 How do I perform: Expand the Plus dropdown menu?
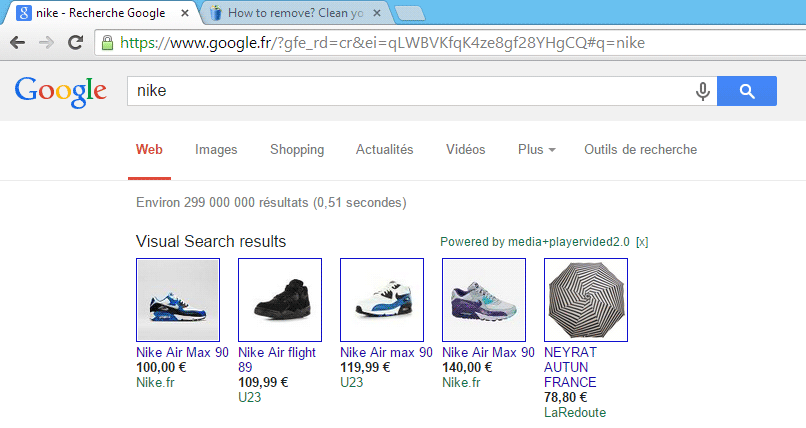point(537,150)
